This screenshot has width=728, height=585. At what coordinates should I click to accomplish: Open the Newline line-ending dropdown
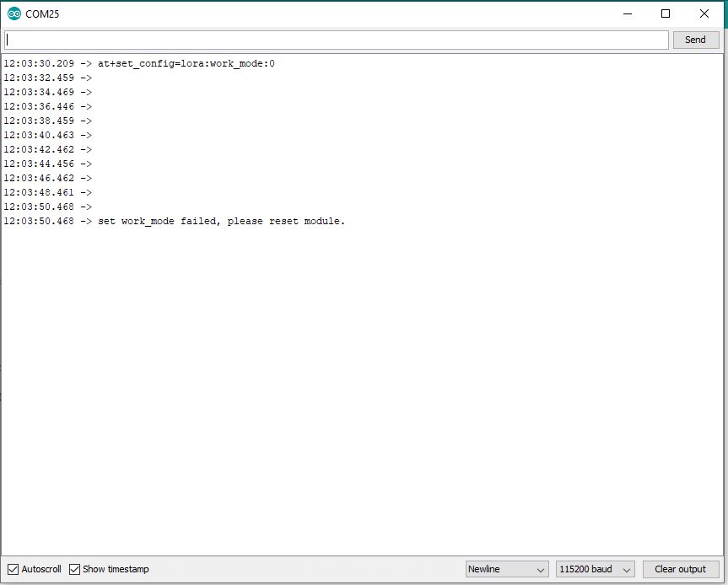coord(506,569)
